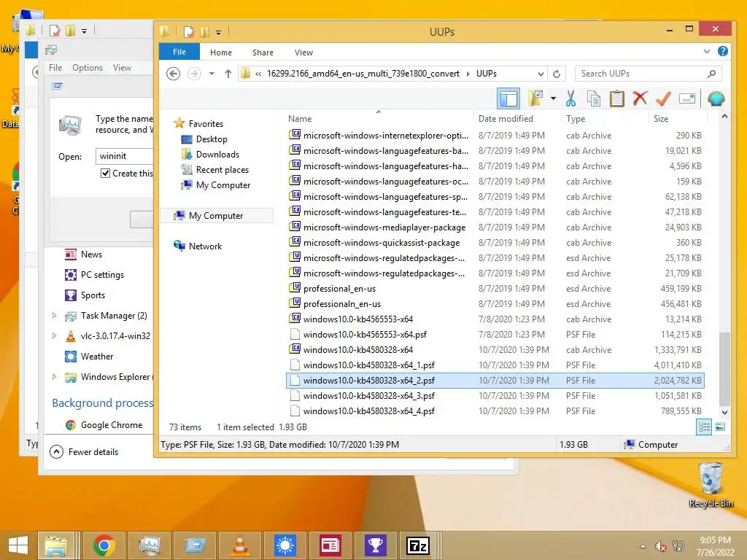Click the 16299.2166_amd64 convert breadcrumb
Screen dimensions: 747x560
coord(363,74)
